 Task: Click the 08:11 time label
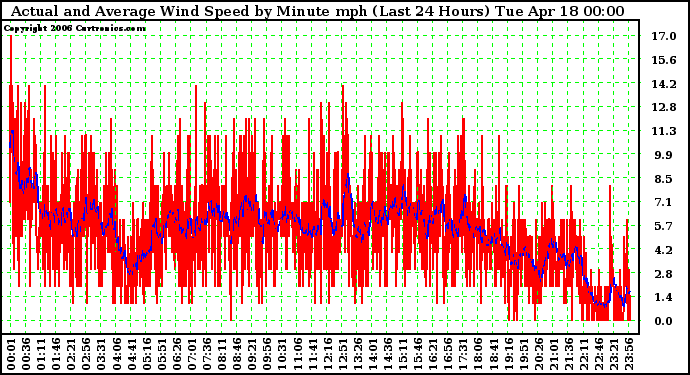pos(222,354)
